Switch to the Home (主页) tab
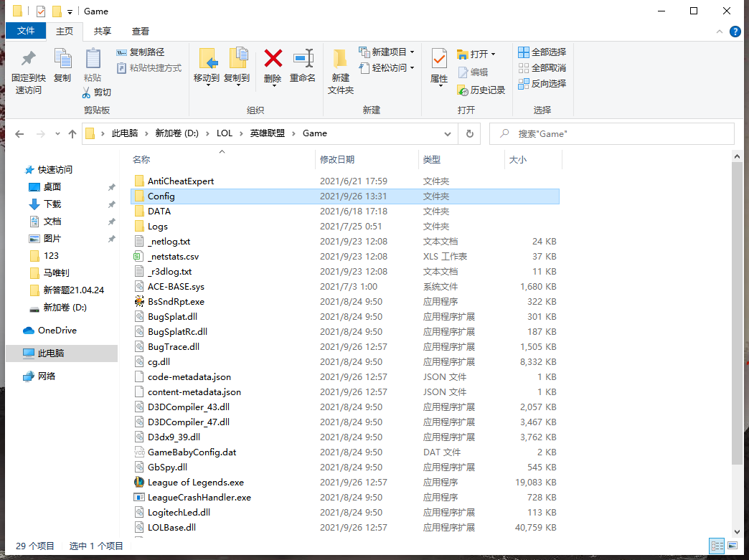The image size is (749, 560). tap(65, 31)
